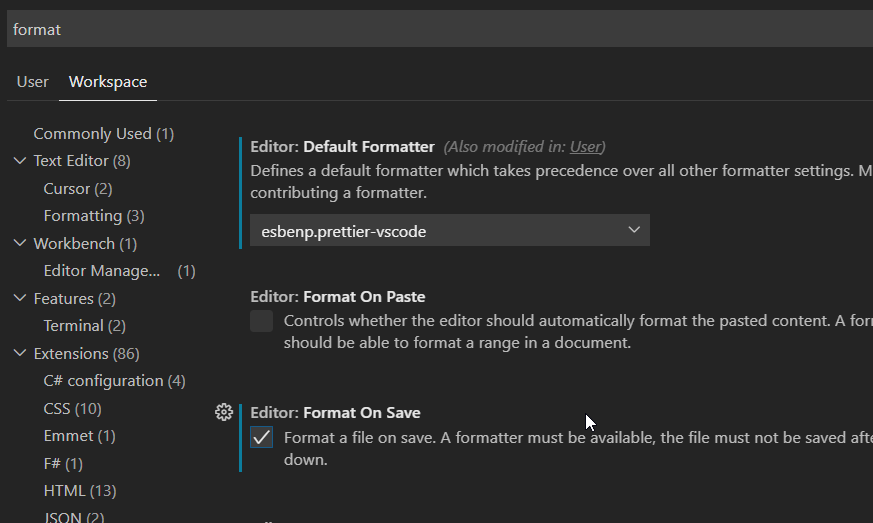873x523 pixels.
Task: Open Editor Management (1) settings group
Action: pyautogui.click(x=119, y=271)
